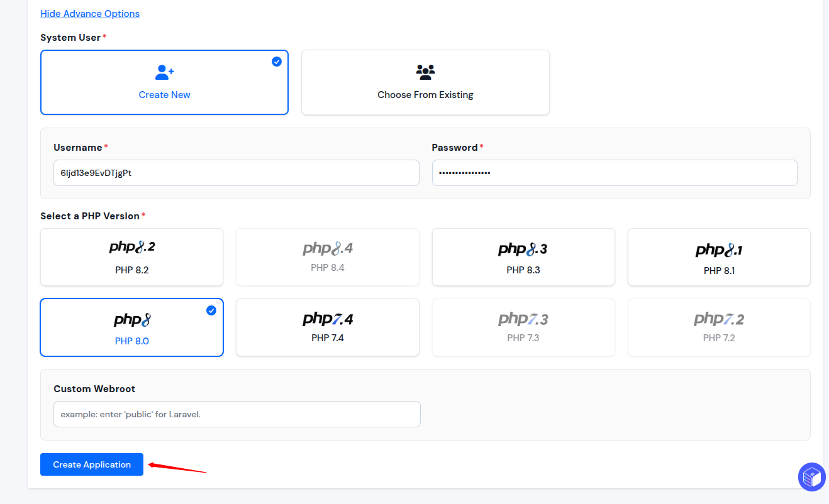Click the Choose From Existing group icon
Screen dimensions: 829x504
coord(425,72)
